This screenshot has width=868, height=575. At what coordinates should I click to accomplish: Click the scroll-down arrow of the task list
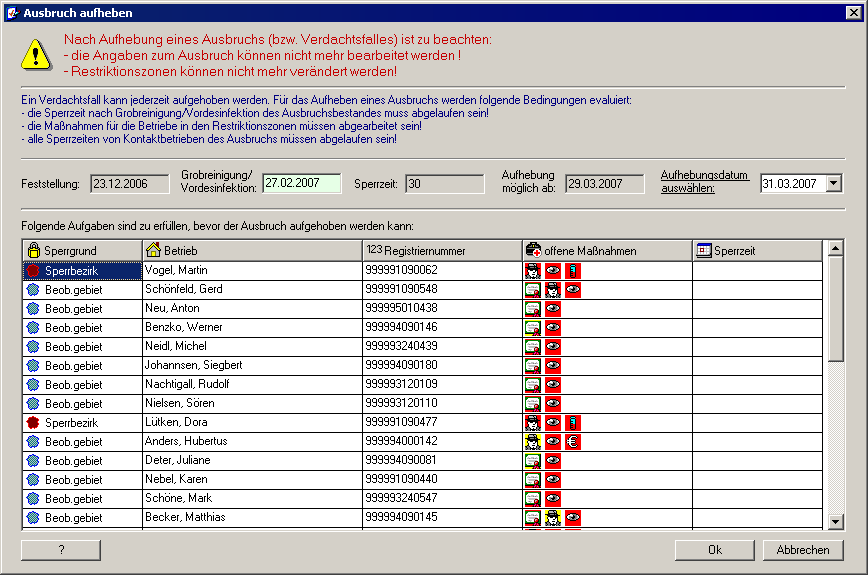(836, 521)
